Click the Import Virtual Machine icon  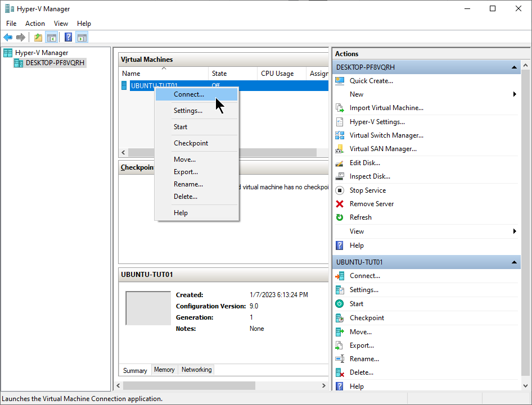pyautogui.click(x=340, y=108)
